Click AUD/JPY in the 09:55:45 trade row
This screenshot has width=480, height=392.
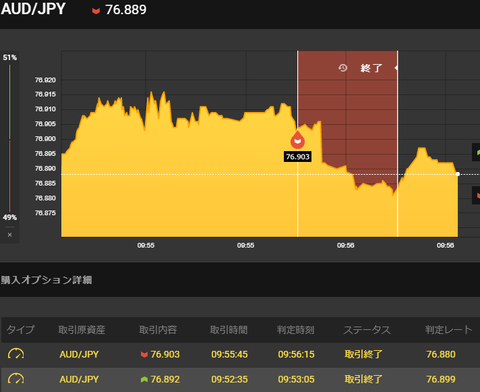[79, 354]
